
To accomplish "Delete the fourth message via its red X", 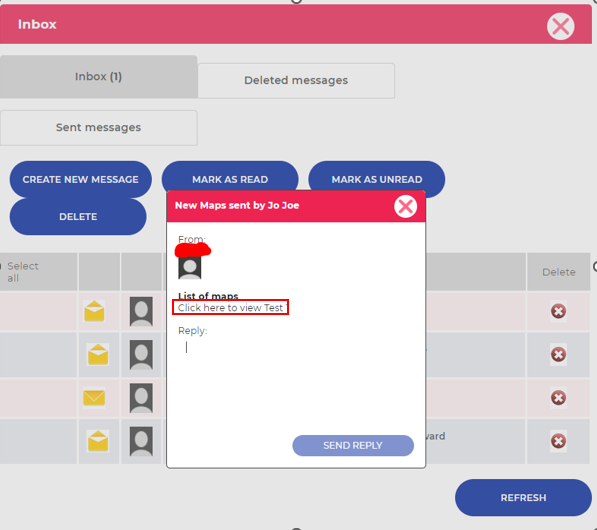I will coord(558,441).
